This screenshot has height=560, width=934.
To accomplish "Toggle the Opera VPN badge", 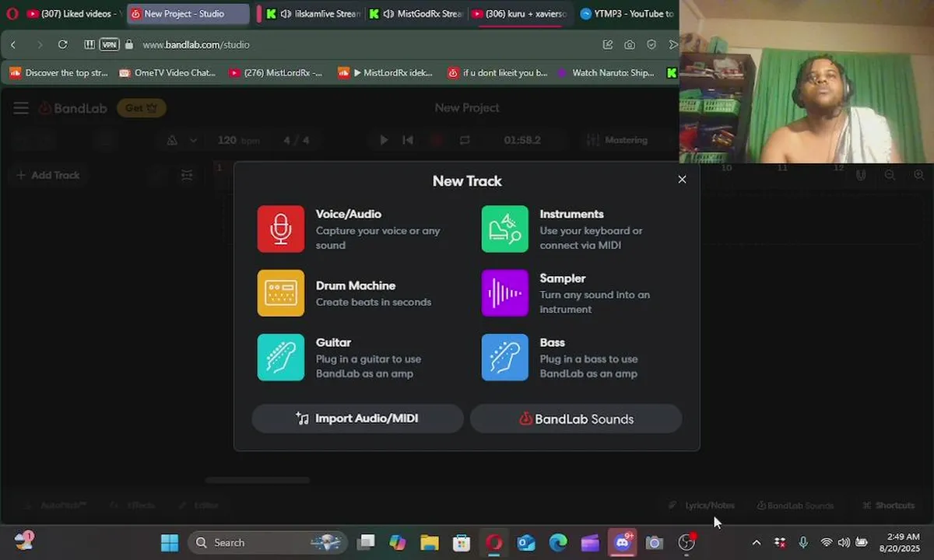I will 109,44.
